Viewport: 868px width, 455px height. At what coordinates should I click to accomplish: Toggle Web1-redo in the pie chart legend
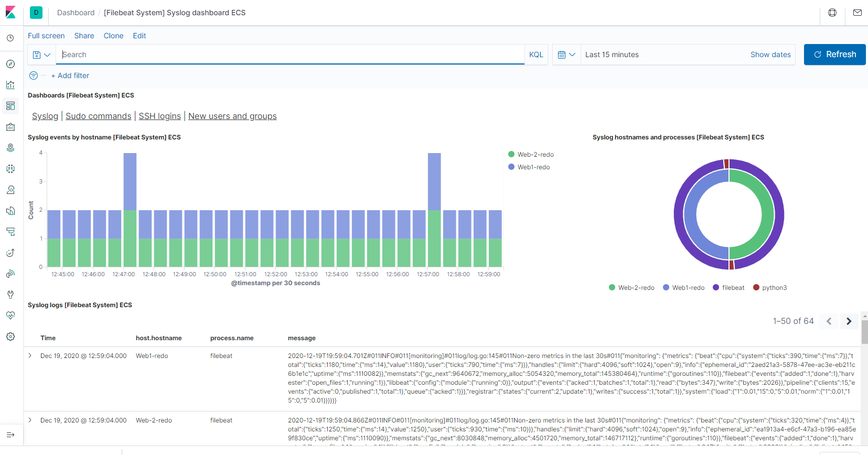(x=683, y=288)
